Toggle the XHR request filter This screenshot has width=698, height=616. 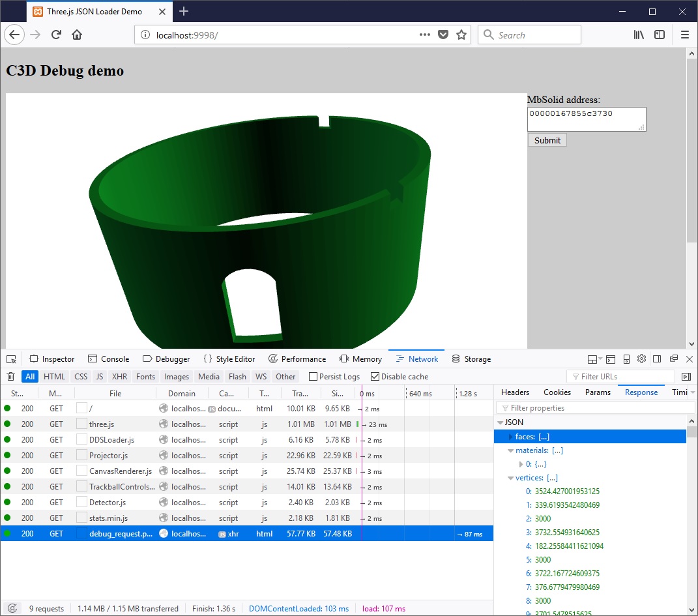tap(119, 377)
